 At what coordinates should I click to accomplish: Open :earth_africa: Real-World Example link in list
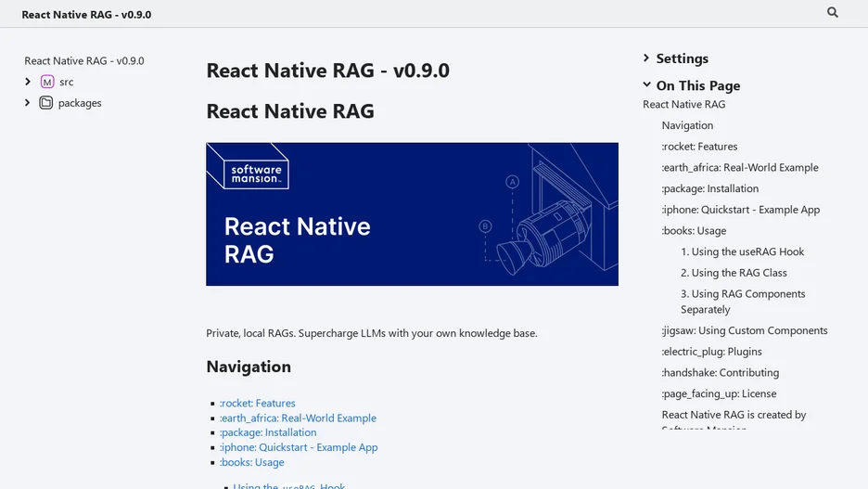(298, 418)
